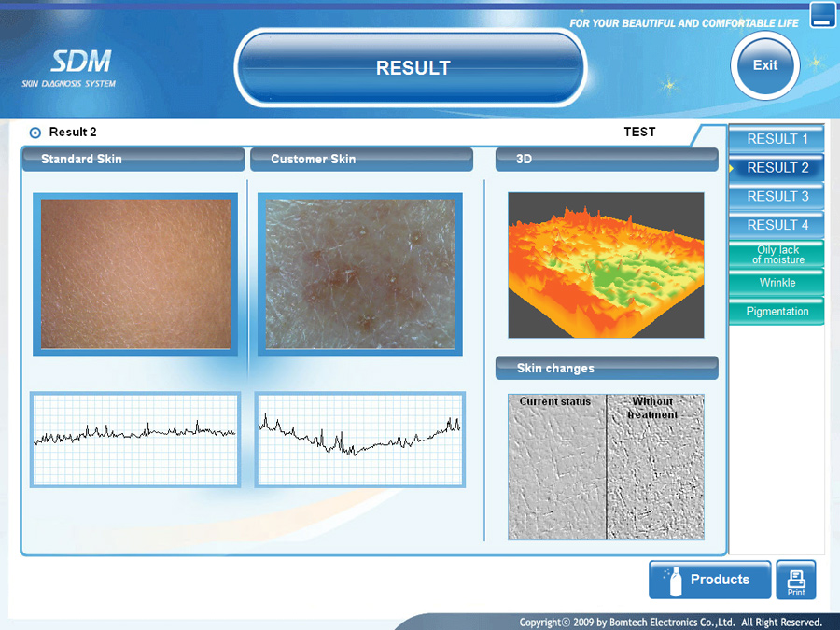Select the Result 2 radio indicator
The width and height of the screenshot is (840, 630).
click(35, 133)
